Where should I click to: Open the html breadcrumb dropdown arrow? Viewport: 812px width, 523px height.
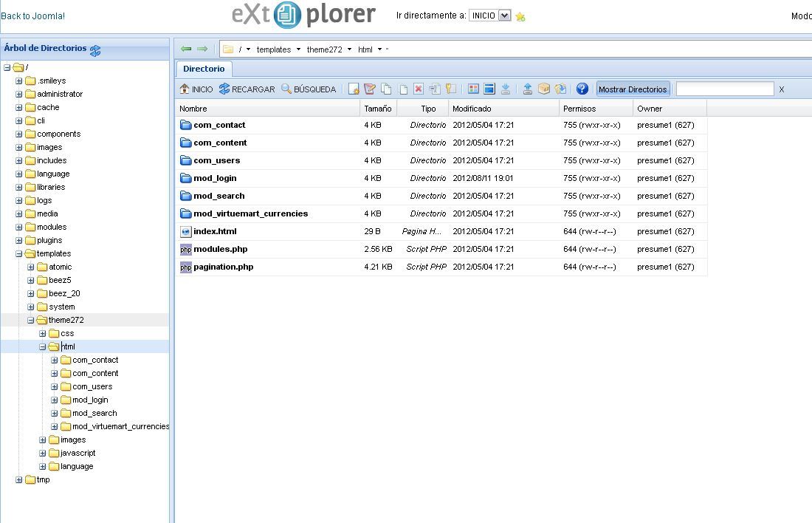379,49
